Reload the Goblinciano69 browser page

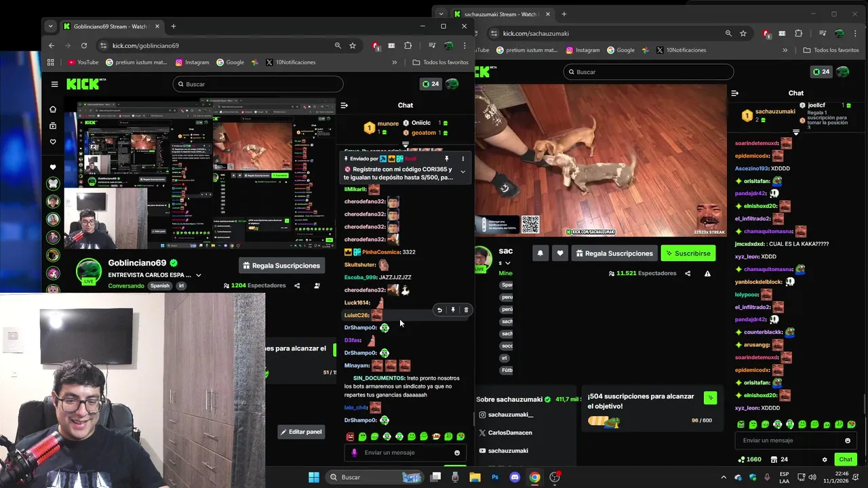(x=84, y=45)
